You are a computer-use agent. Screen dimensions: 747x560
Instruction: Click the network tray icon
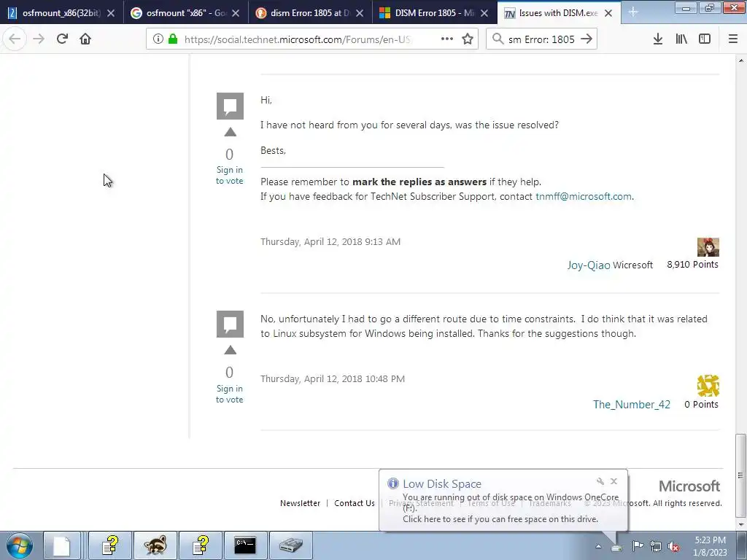[656, 546]
